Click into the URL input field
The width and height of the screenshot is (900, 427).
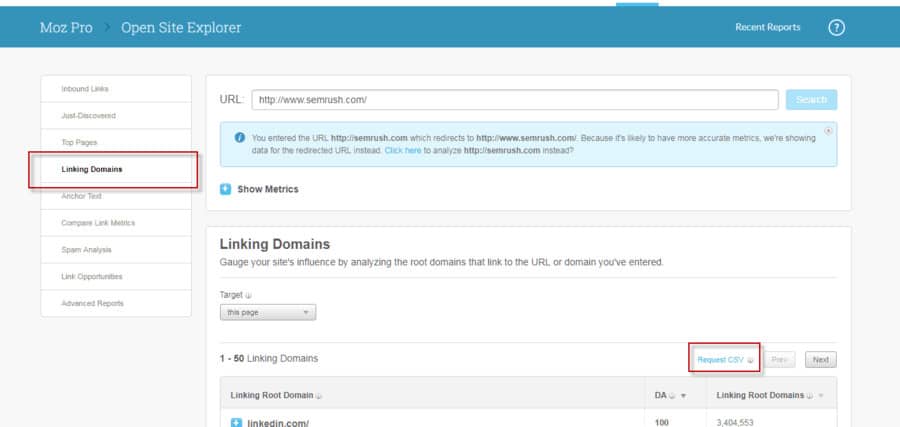click(515, 99)
